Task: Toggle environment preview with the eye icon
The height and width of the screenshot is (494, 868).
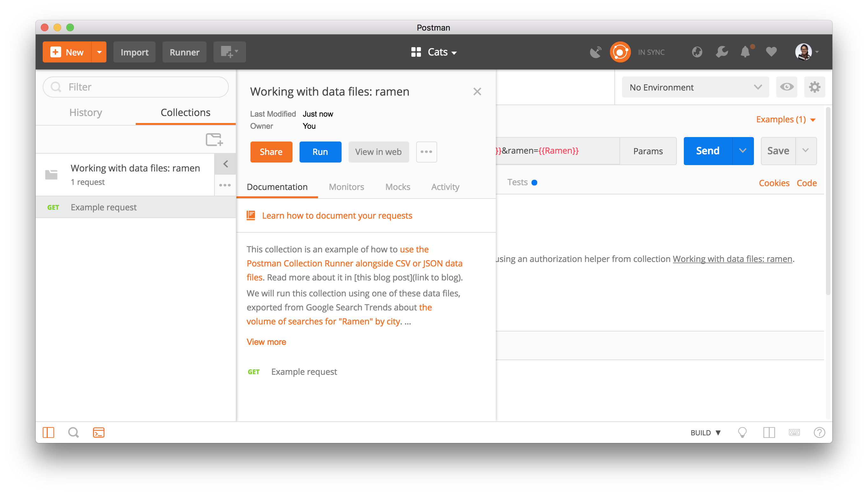Action: pos(787,87)
